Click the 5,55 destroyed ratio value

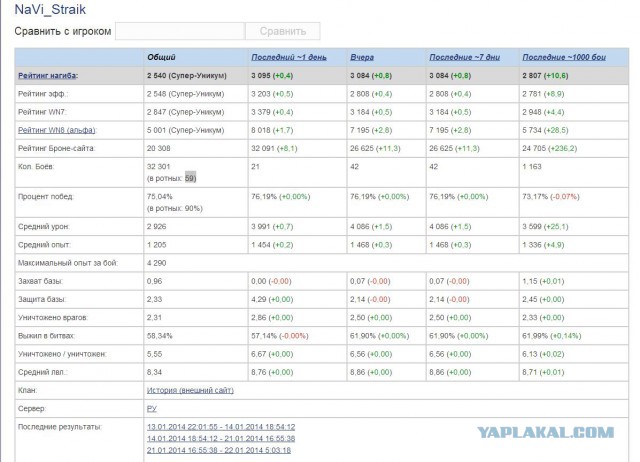tap(155, 354)
